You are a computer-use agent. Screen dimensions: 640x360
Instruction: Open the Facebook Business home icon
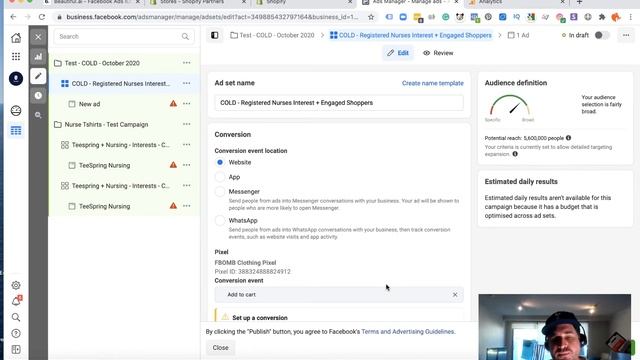click(16, 38)
